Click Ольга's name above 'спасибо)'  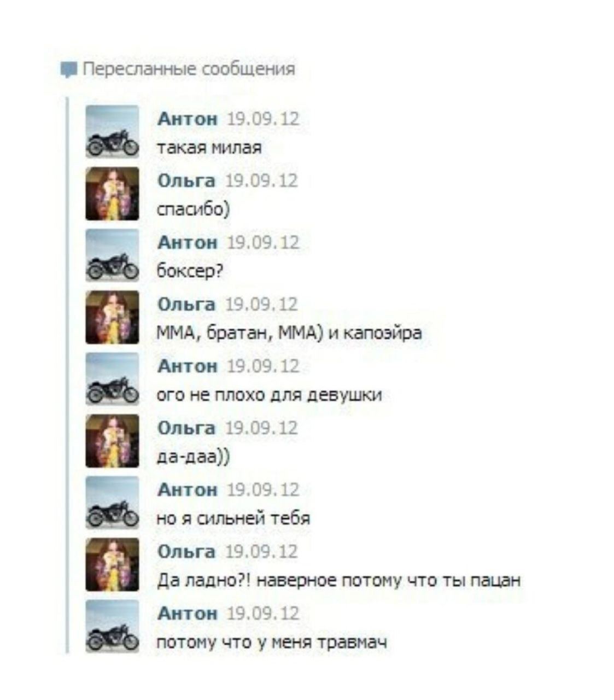pyautogui.click(x=186, y=180)
